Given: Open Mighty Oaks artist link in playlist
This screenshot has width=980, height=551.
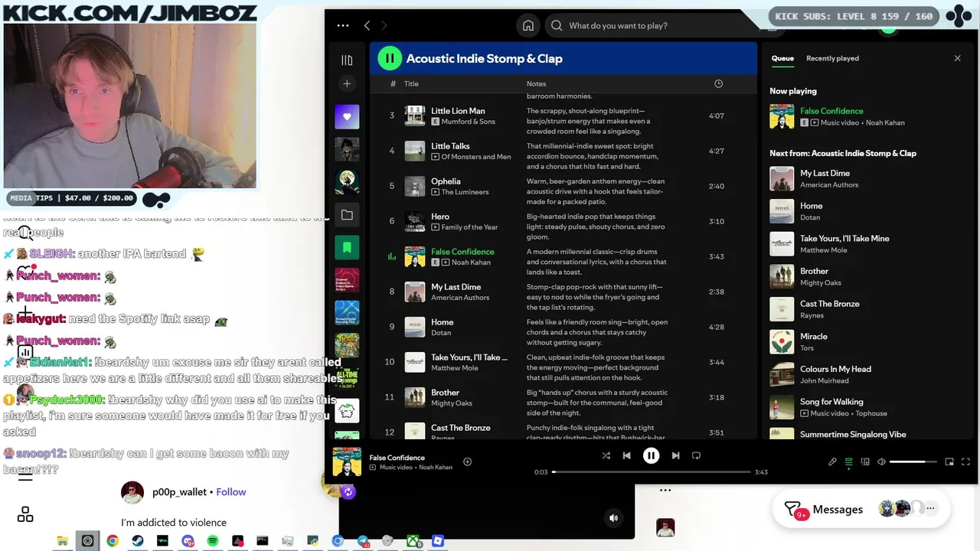Looking at the screenshot, I should tap(452, 403).
